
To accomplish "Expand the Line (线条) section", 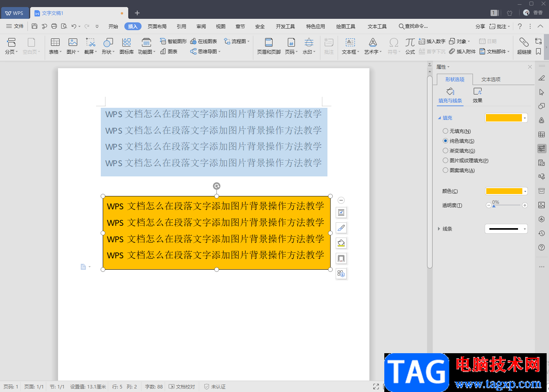I will pos(439,229).
